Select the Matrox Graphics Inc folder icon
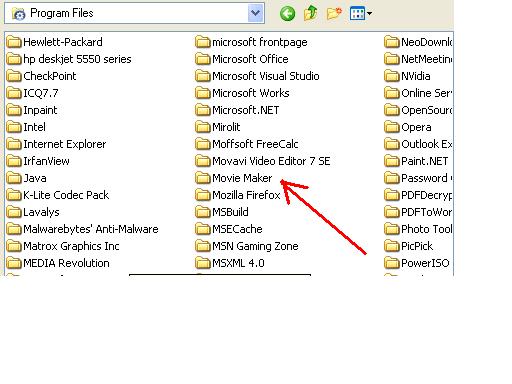This screenshot has height=384, width=512. point(14,246)
